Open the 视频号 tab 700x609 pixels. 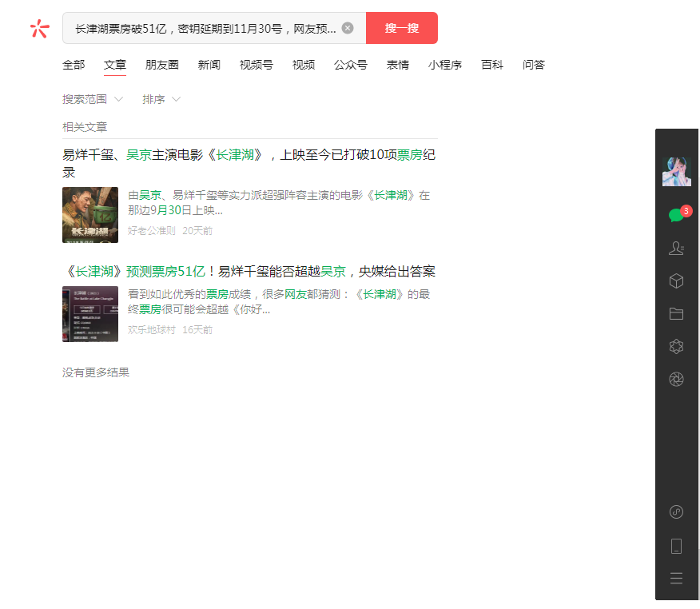tap(257, 65)
